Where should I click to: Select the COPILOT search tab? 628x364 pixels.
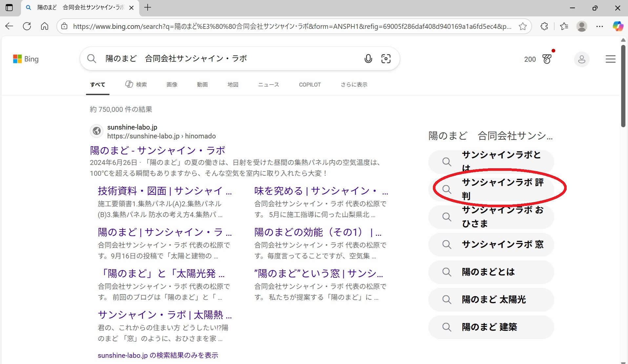(x=310, y=85)
